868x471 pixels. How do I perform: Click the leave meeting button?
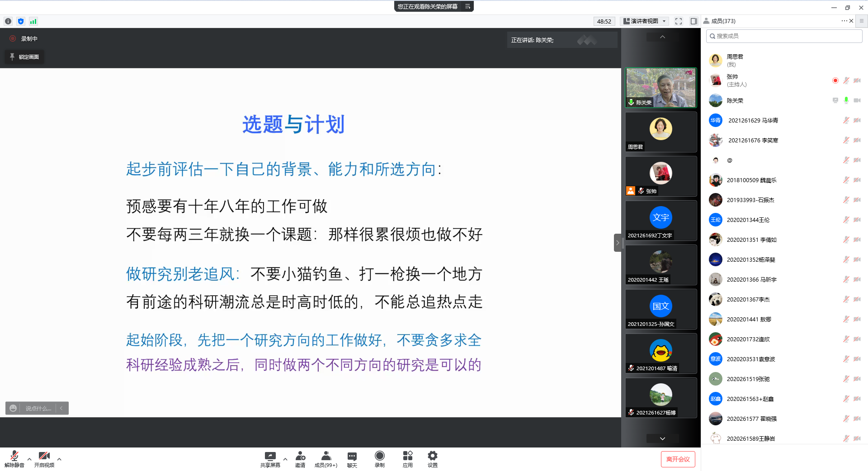pos(678,459)
